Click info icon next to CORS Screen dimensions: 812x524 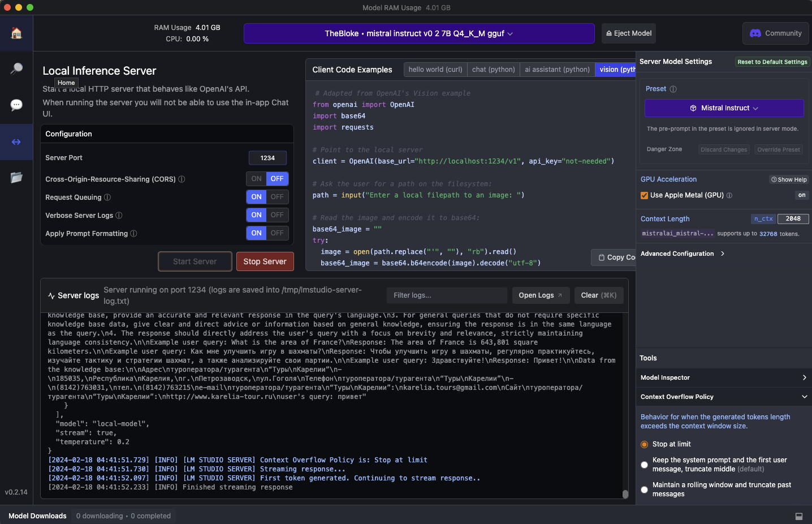point(182,179)
